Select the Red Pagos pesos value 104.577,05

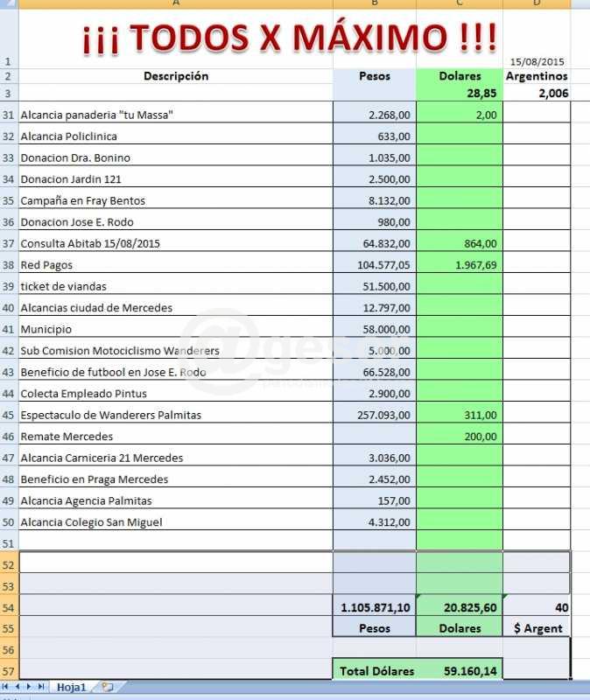point(375,265)
